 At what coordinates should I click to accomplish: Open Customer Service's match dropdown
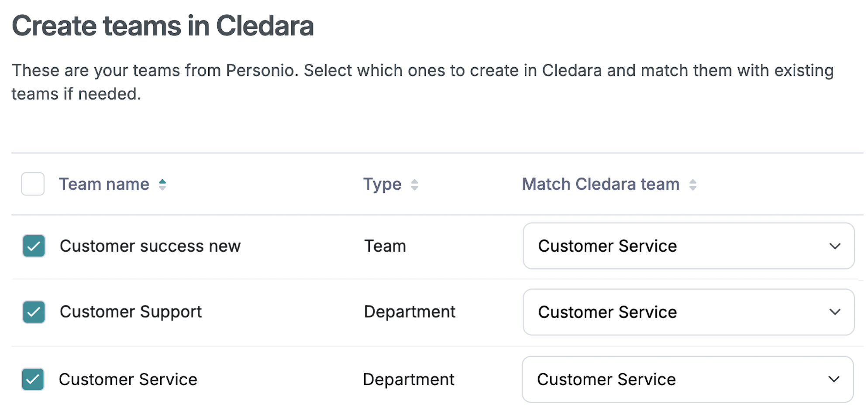click(x=688, y=380)
